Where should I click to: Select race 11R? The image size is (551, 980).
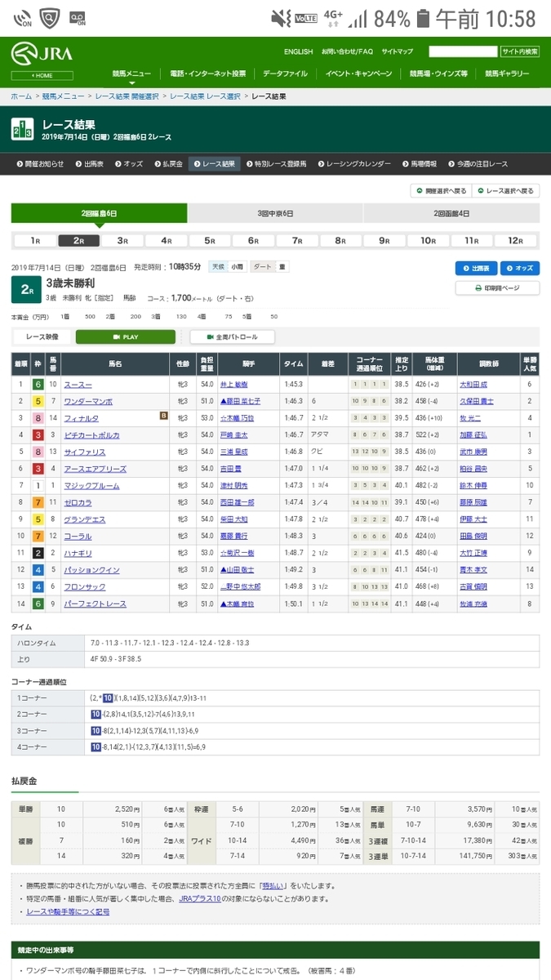(472, 241)
